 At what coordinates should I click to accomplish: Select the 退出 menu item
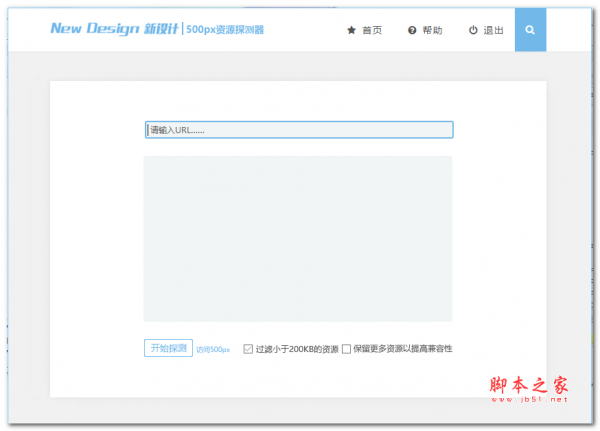click(x=493, y=30)
